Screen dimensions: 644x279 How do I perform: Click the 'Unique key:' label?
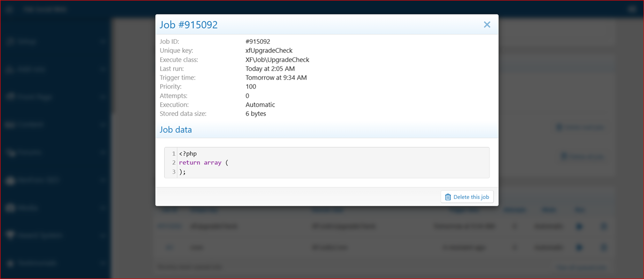tap(176, 51)
